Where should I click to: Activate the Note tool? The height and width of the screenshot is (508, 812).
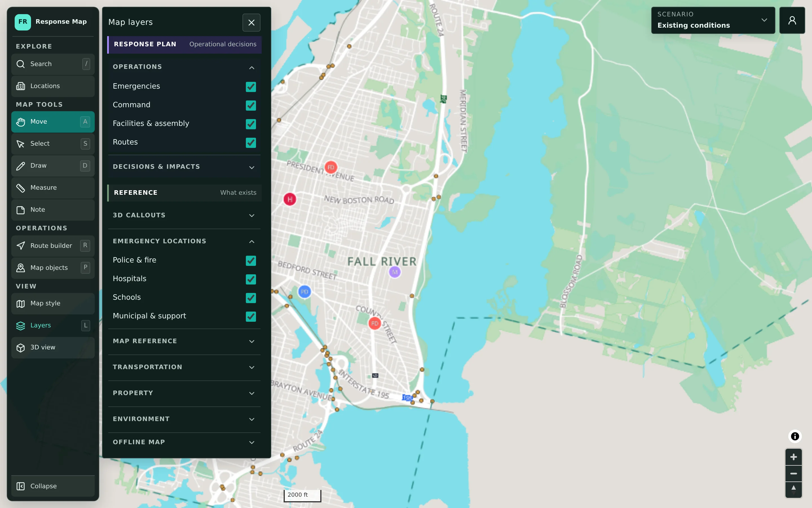(53, 210)
